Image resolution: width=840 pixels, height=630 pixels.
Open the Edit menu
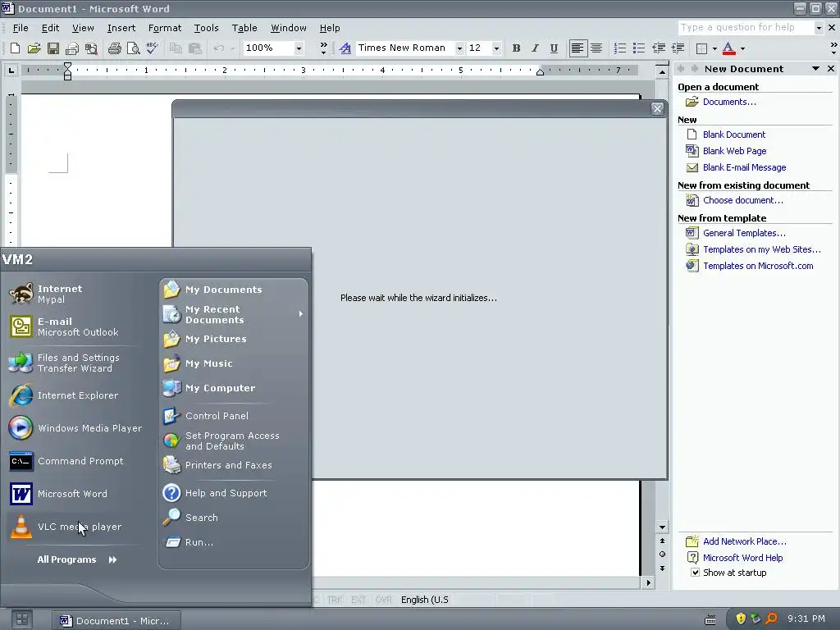coord(50,28)
